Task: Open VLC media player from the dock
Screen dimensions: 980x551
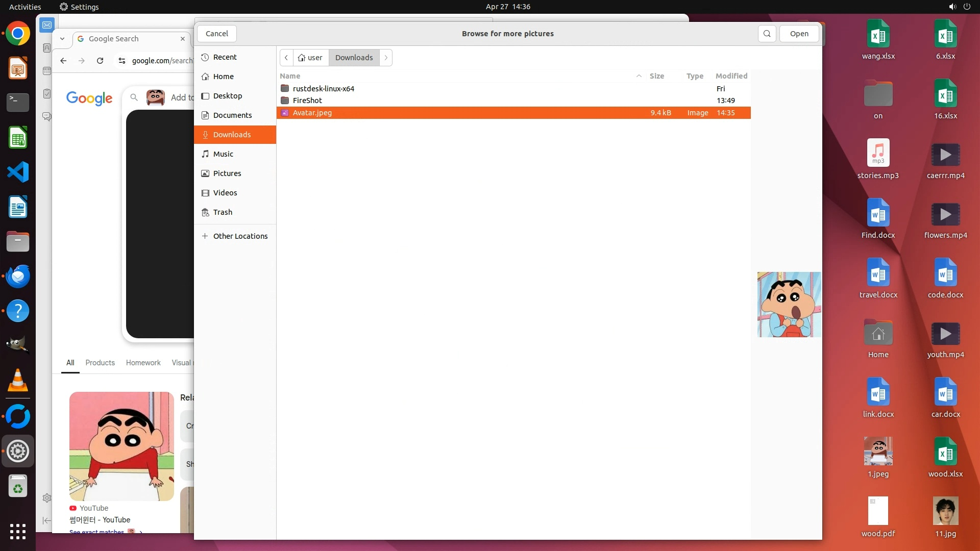Action: [x=18, y=381]
